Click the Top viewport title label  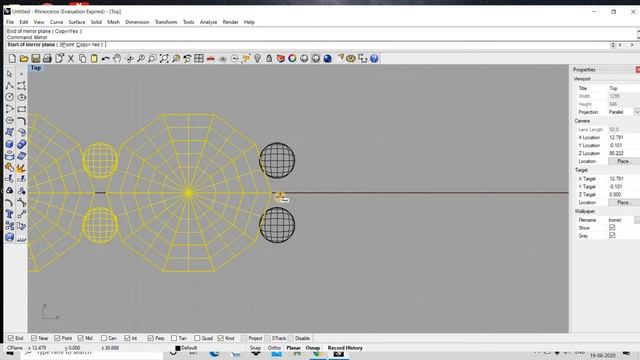pyautogui.click(x=36, y=68)
